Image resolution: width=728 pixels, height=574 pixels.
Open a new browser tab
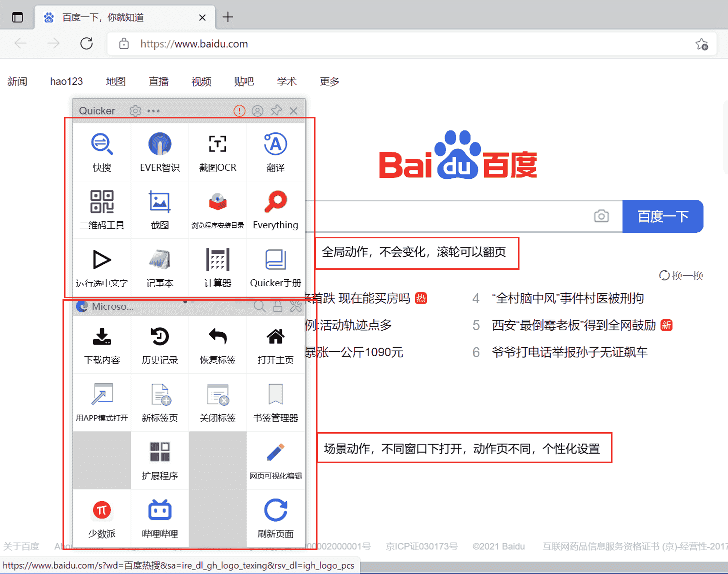(x=228, y=17)
